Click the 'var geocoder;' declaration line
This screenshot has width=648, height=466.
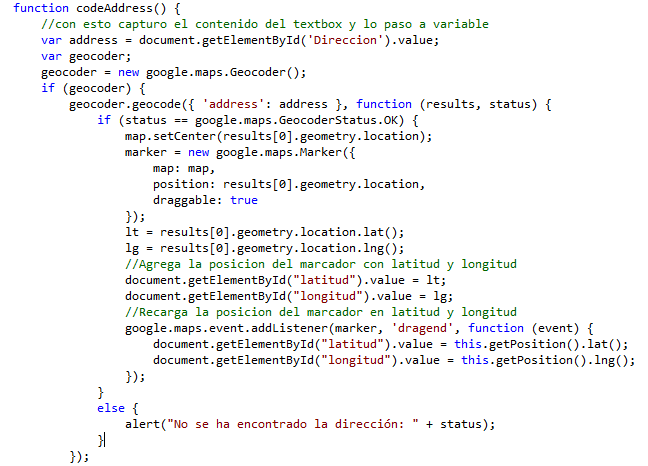point(86,57)
